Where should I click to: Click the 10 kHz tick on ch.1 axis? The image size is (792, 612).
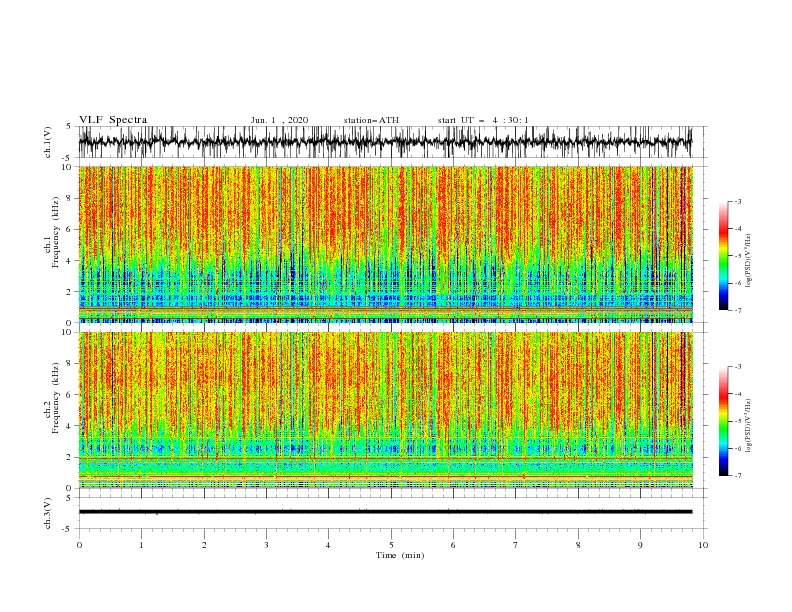tap(67, 166)
